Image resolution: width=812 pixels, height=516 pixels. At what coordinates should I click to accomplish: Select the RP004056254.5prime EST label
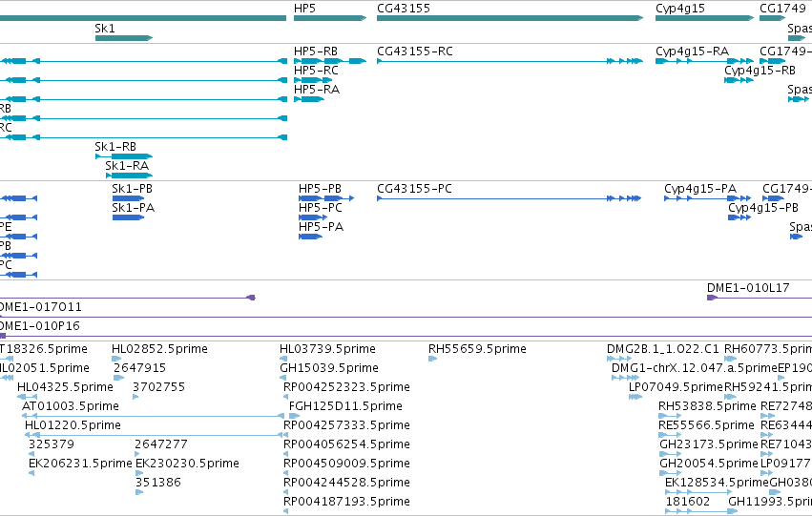tap(346, 444)
